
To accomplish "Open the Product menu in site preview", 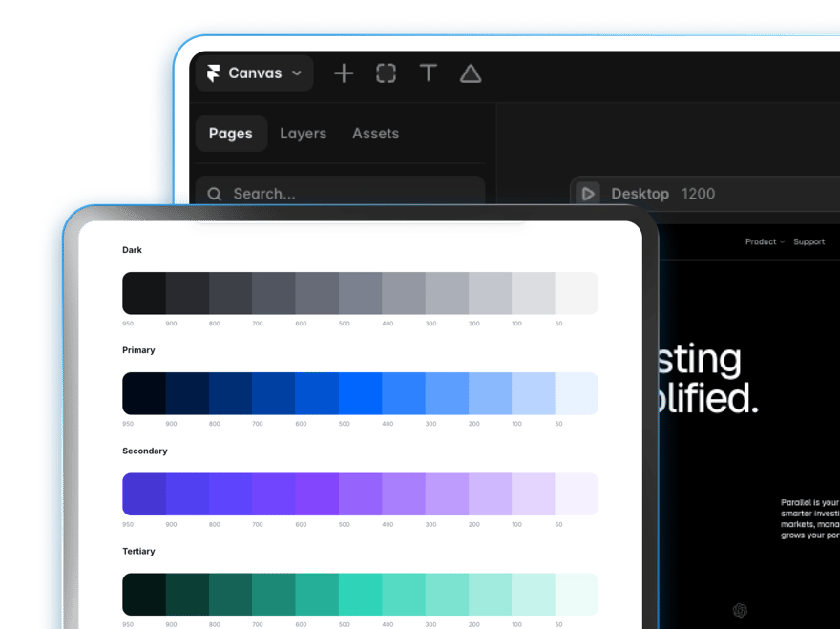I will pos(765,241).
